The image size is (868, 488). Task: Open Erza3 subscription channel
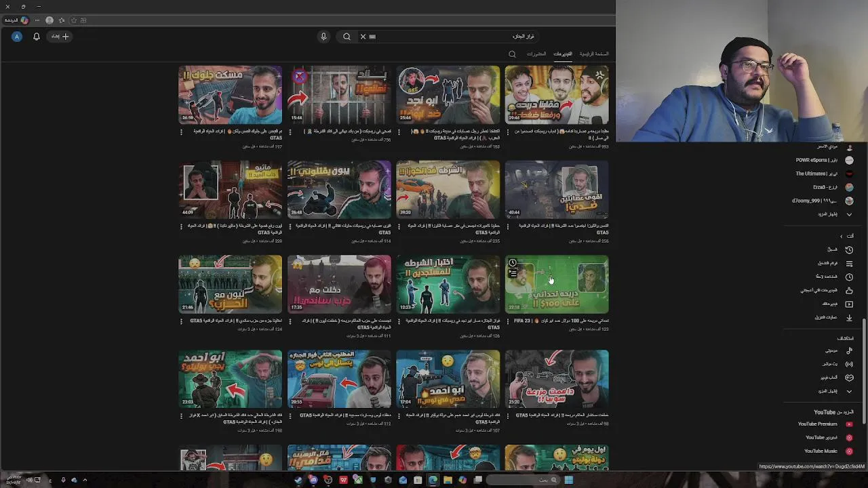click(x=833, y=188)
